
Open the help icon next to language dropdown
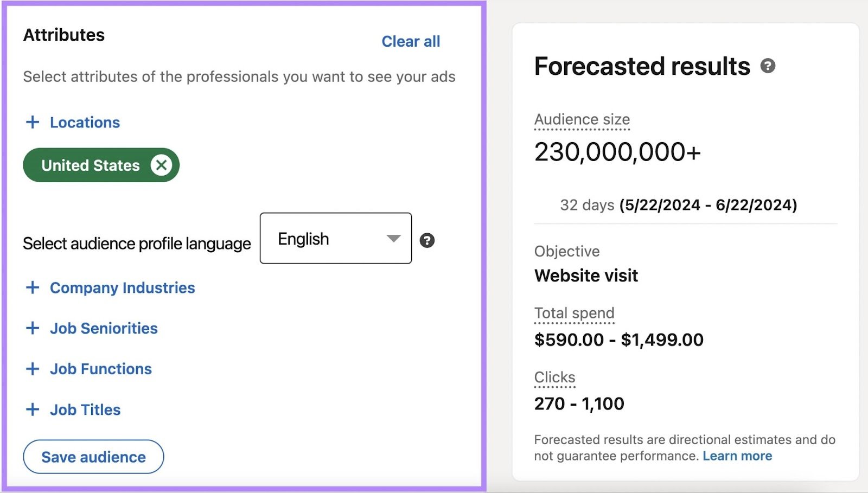tap(426, 240)
